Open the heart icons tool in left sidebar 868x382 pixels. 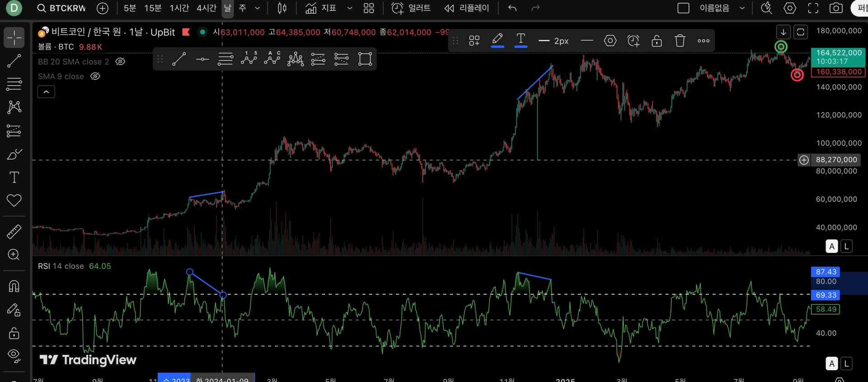[x=14, y=201]
